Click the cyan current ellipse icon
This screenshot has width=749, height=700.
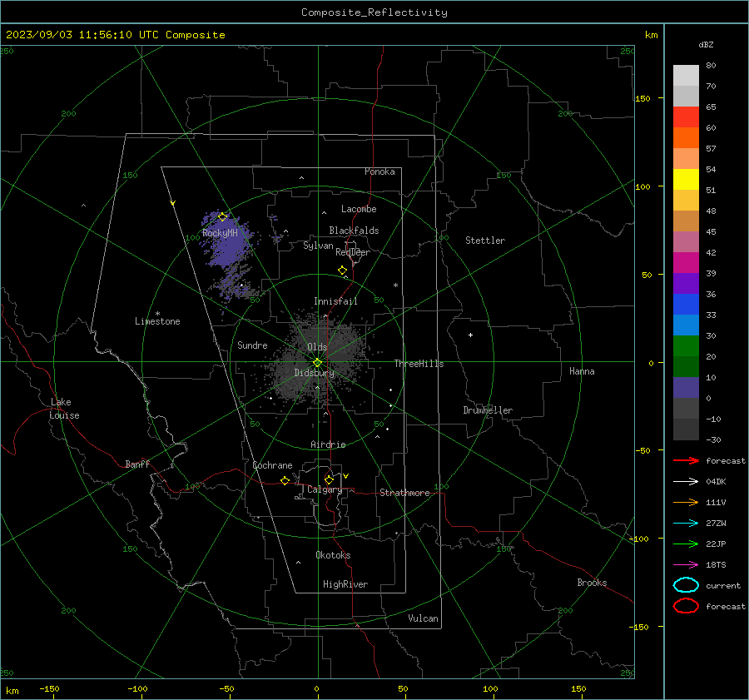point(686,585)
